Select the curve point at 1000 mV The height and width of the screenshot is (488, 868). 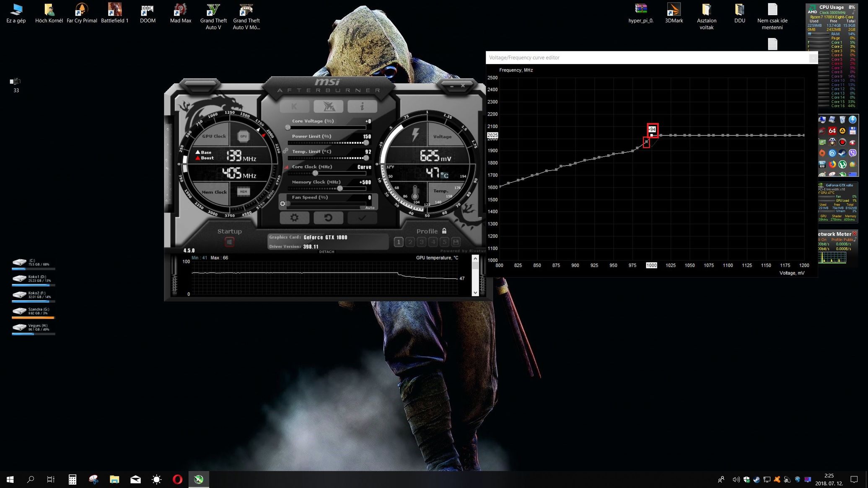point(651,135)
